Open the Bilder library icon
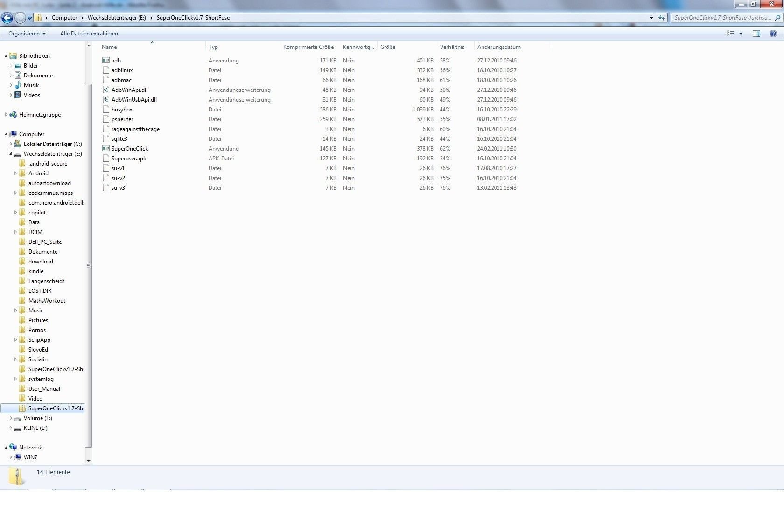This screenshot has width=784, height=532. 18,66
